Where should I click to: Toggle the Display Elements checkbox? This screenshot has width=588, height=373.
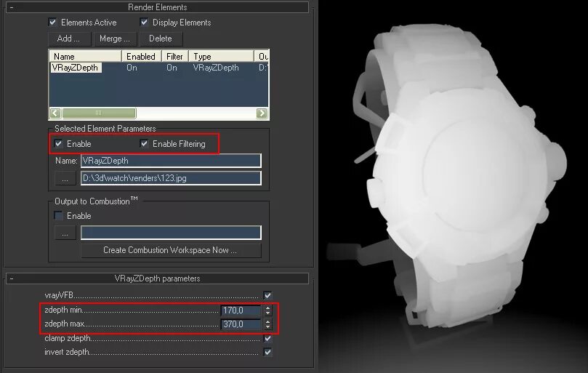[144, 22]
